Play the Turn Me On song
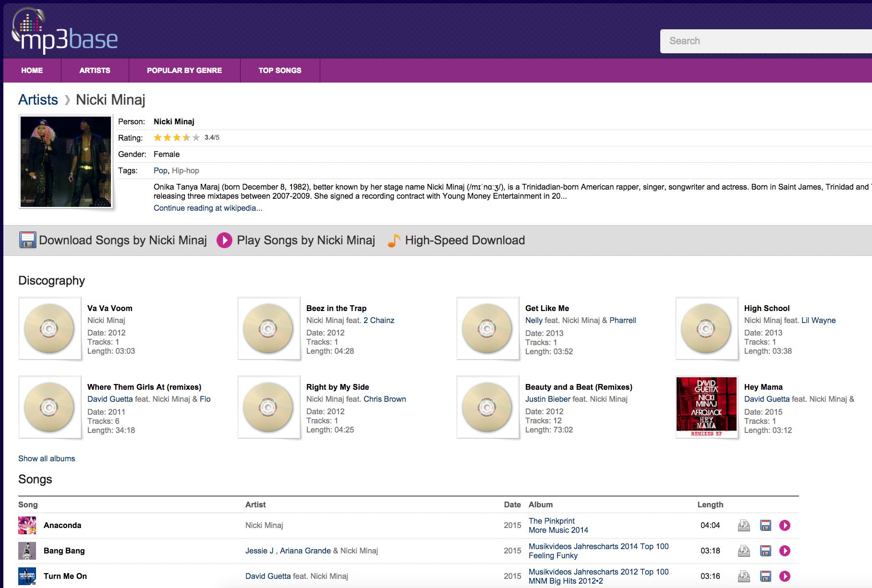The image size is (872, 588). [x=785, y=576]
